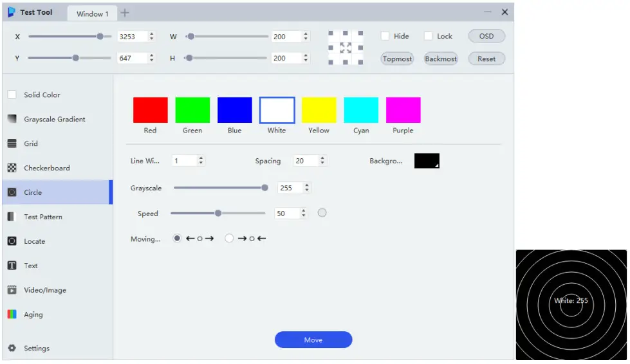The image size is (630, 364).
Task: Increase Spacing value with up arrow
Action: (322, 158)
